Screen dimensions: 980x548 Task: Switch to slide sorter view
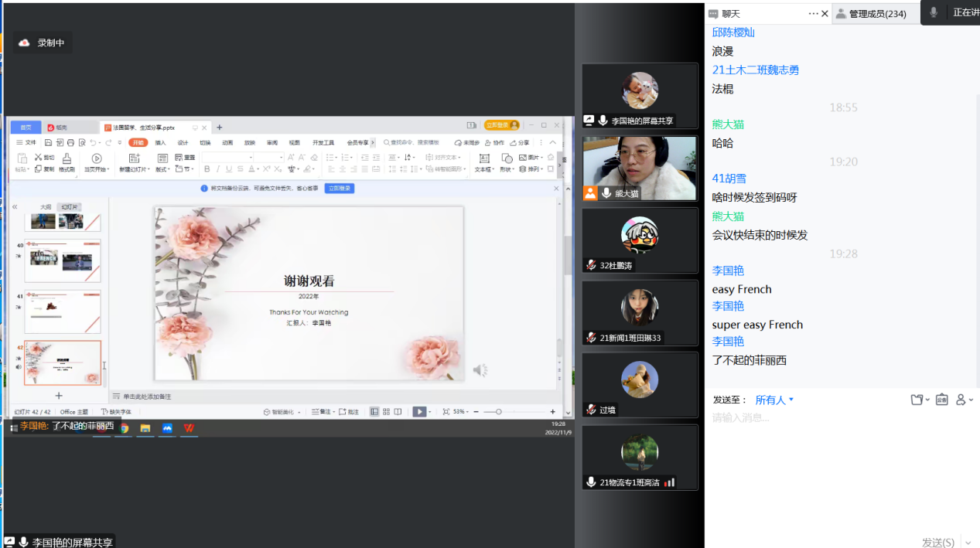click(x=386, y=412)
